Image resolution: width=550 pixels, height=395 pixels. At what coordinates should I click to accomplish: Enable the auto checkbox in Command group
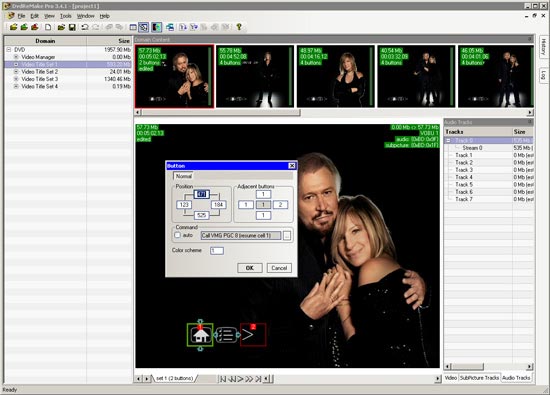tap(177, 235)
